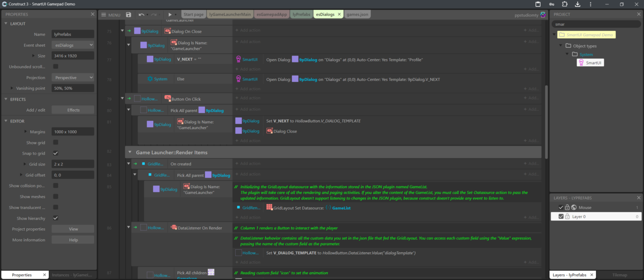Image resolution: width=644 pixels, height=280 pixels.
Task: Collapse the System folder arrow
Action: (567, 55)
